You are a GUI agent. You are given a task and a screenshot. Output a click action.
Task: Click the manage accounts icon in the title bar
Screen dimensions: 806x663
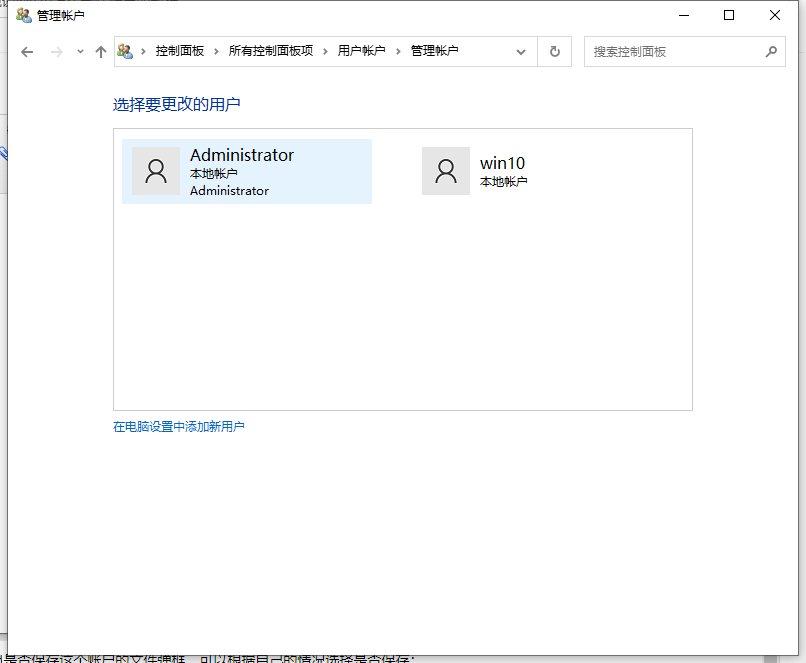tap(23, 15)
